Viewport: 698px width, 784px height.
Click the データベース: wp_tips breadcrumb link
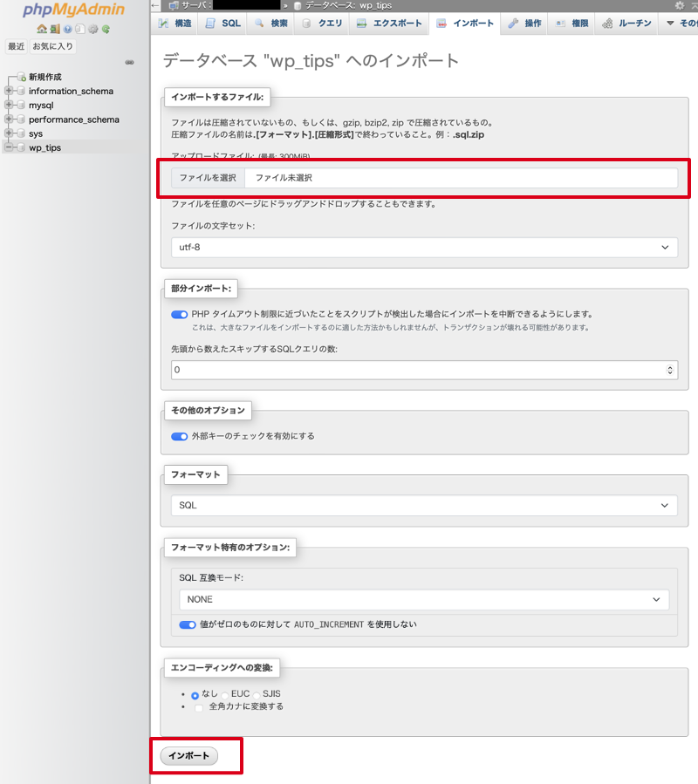pos(349,6)
